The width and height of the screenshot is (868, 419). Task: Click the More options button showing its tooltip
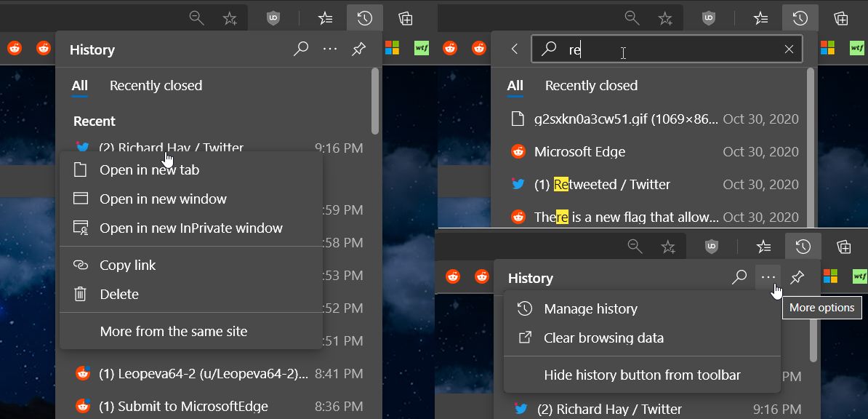tap(768, 278)
